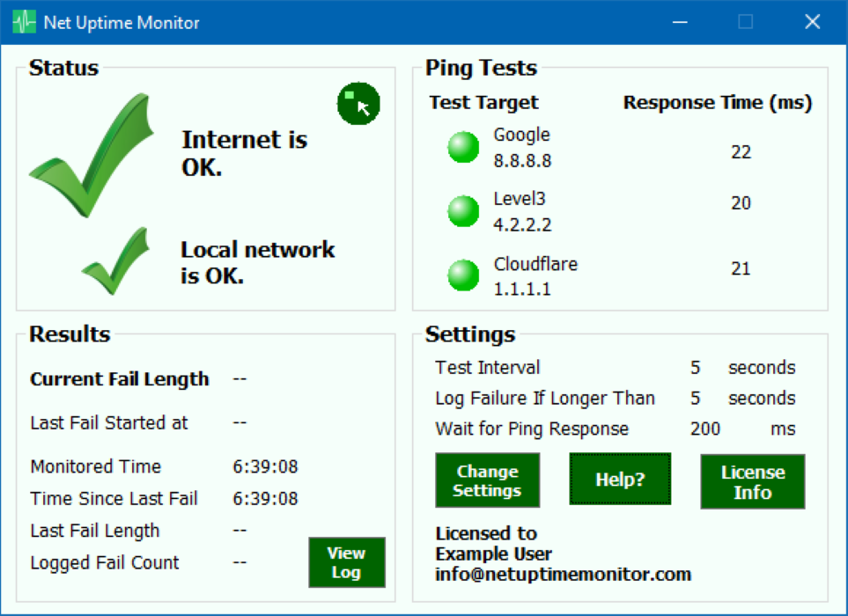
Task: Click Level3's response time value 20
Action: [741, 202]
